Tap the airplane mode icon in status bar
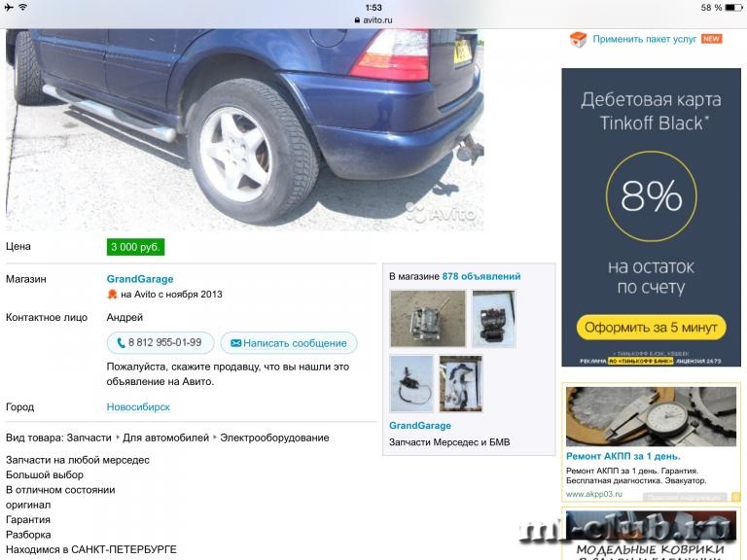Viewport: 747px width, 560px height. coord(8,7)
